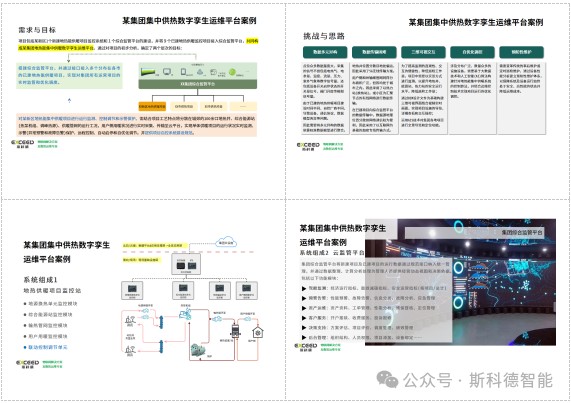Select bullet 综合能源站监控模块

[x=48, y=315]
